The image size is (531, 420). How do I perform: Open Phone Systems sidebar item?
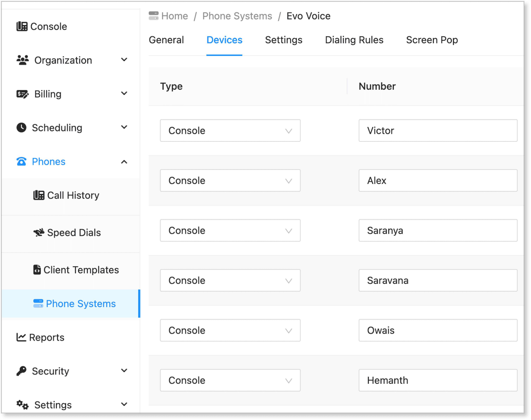click(x=71, y=304)
